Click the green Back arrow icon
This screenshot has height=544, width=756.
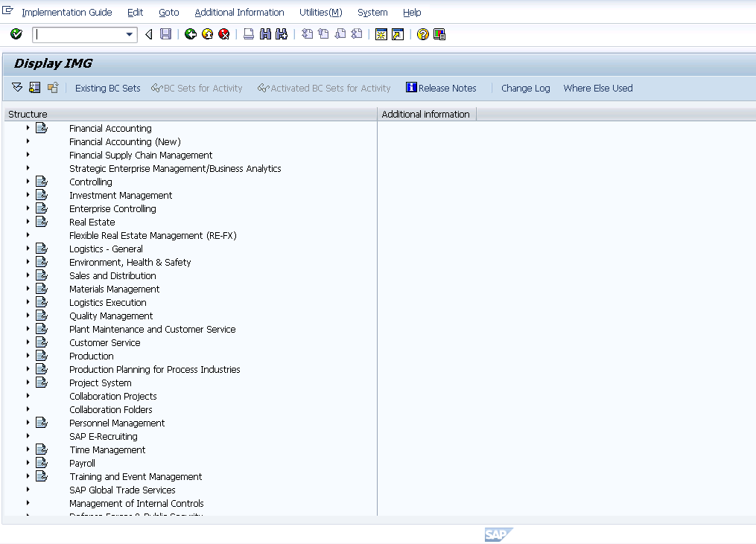pos(191,34)
